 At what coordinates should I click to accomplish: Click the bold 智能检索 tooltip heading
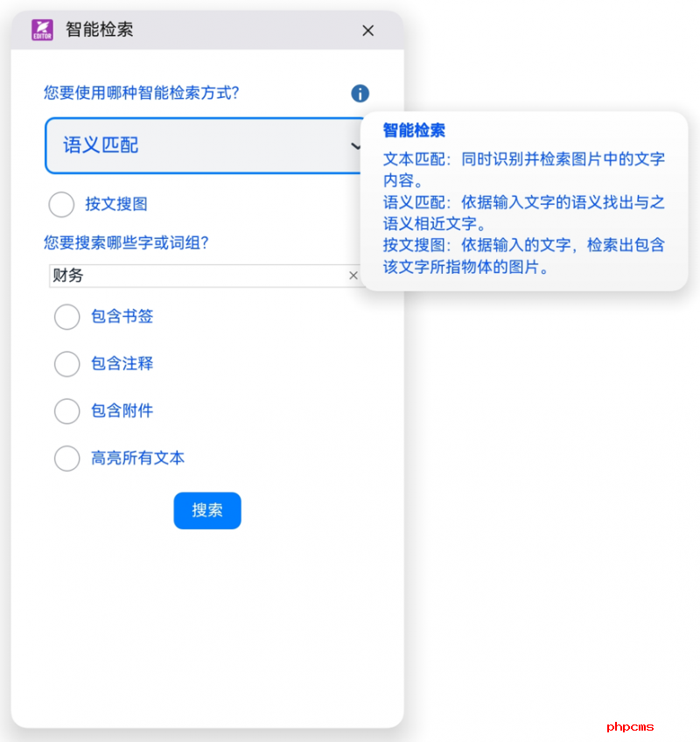(x=414, y=130)
